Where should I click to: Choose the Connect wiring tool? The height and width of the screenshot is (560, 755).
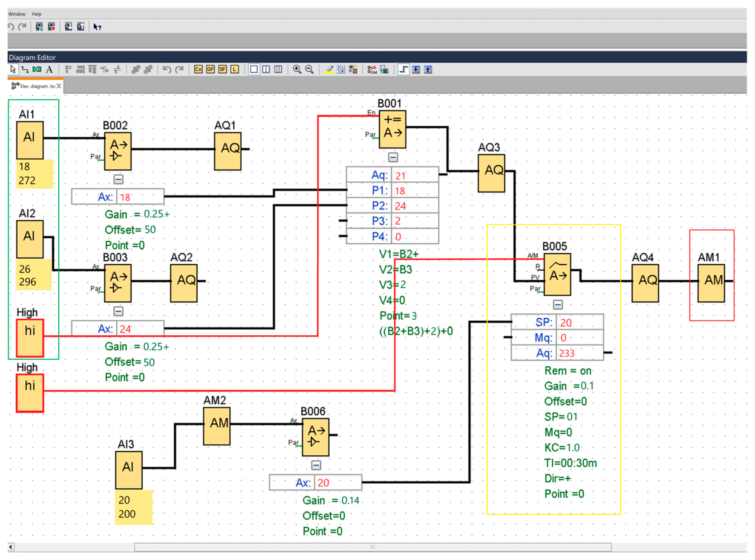point(25,69)
